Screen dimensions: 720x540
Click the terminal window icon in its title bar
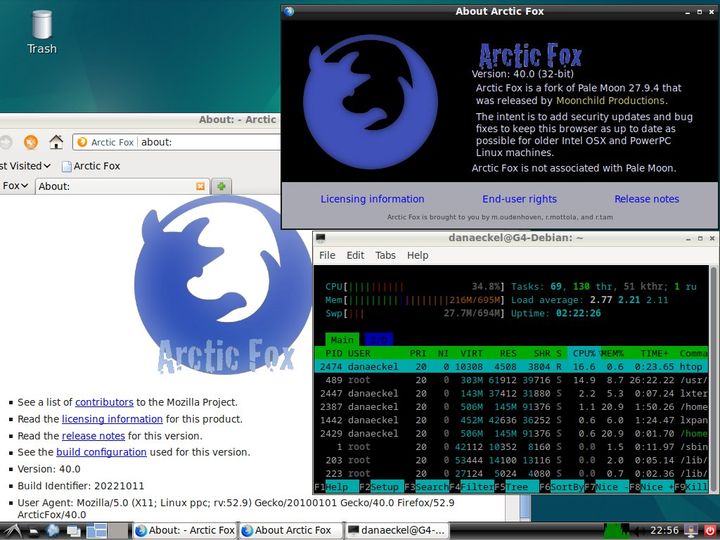tap(321, 238)
